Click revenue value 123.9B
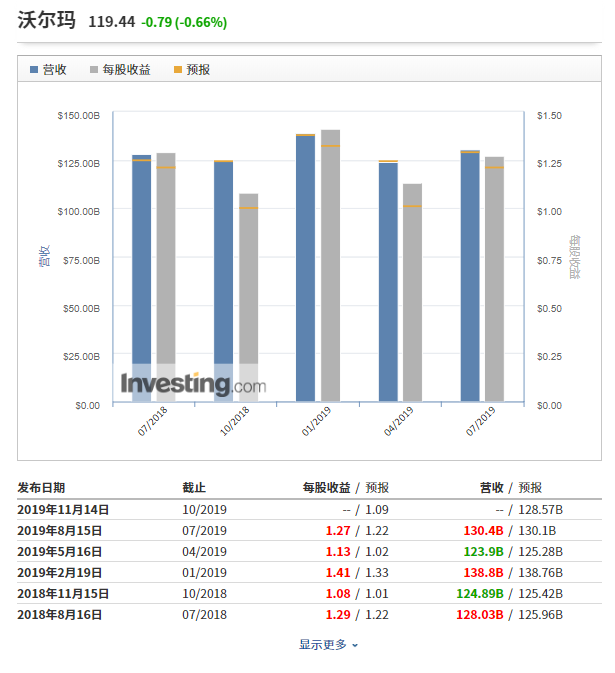Screen dimensions: 615x673 coord(483,552)
